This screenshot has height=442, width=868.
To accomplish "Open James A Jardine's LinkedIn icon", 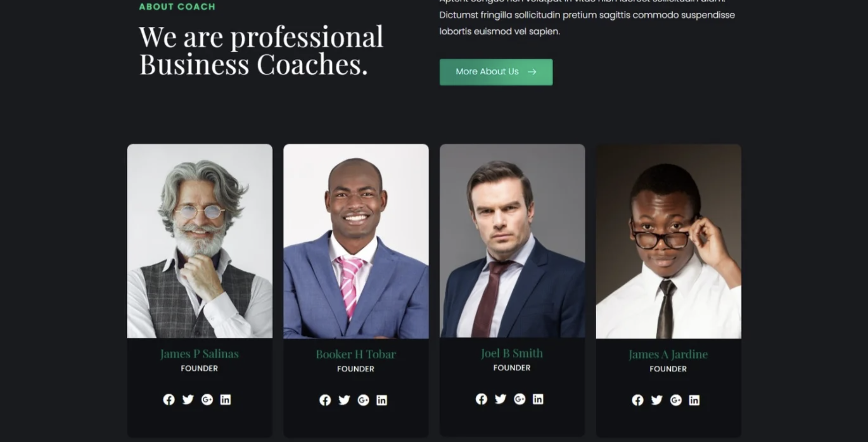I will [695, 400].
